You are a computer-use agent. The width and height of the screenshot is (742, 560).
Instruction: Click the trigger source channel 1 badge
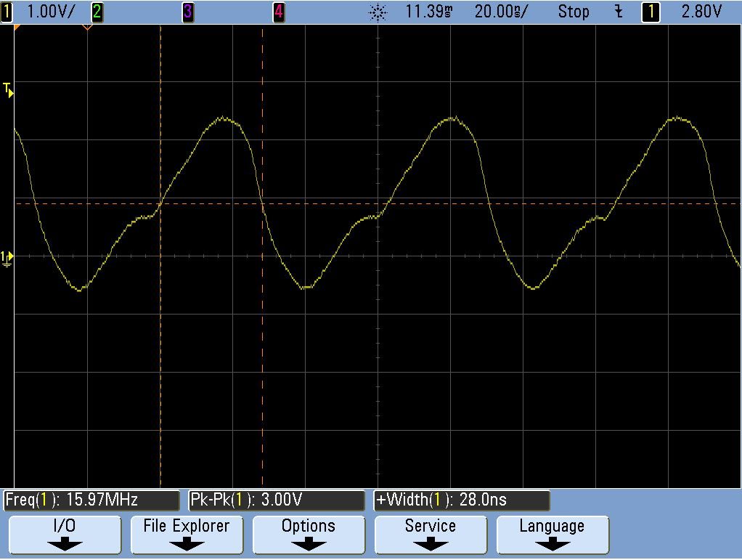651,12
